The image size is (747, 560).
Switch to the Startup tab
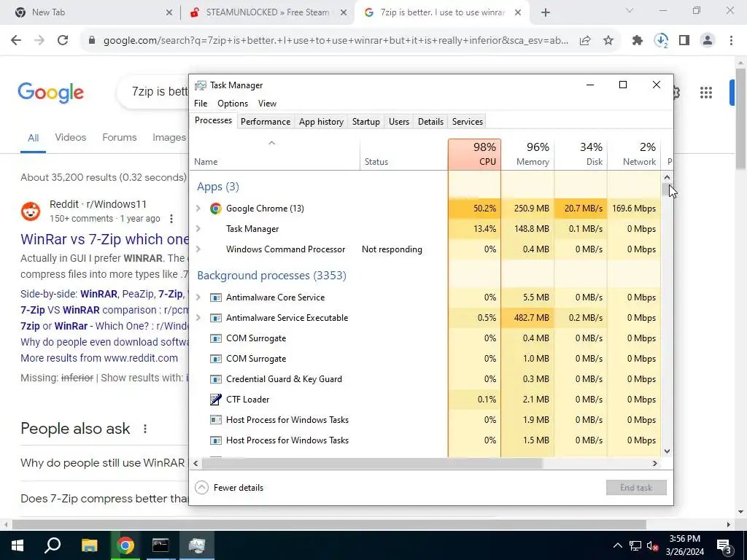pyautogui.click(x=366, y=122)
